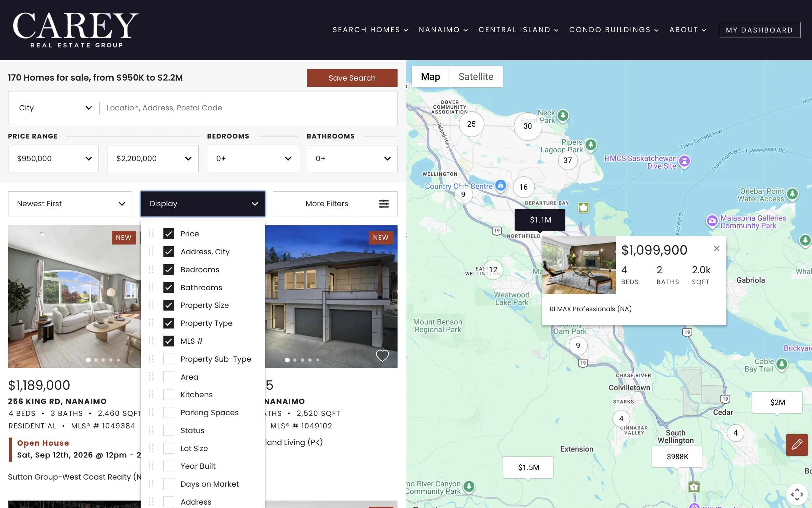Click the 25 listings cluster marker

coord(471,124)
